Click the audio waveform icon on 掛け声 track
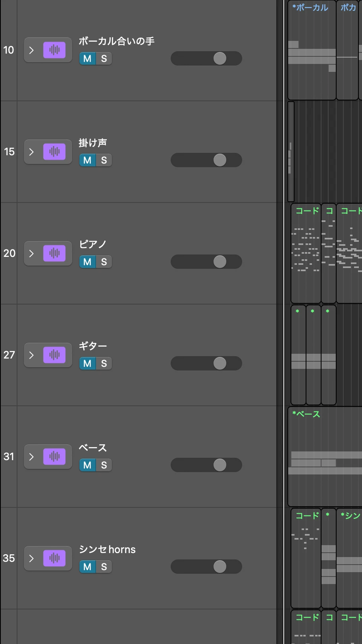 pos(54,152)
